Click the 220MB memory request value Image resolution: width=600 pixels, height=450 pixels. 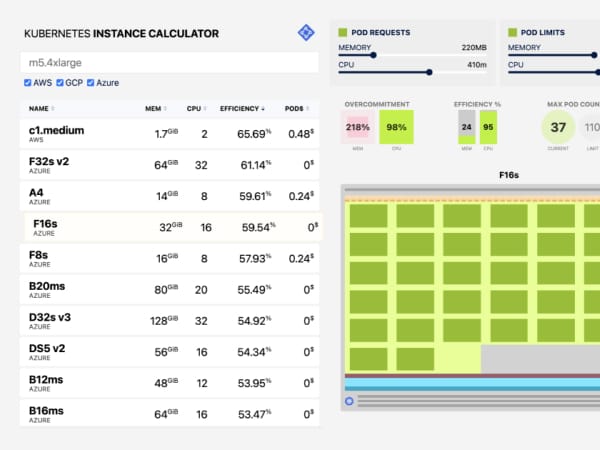click(x=474, y=47)
